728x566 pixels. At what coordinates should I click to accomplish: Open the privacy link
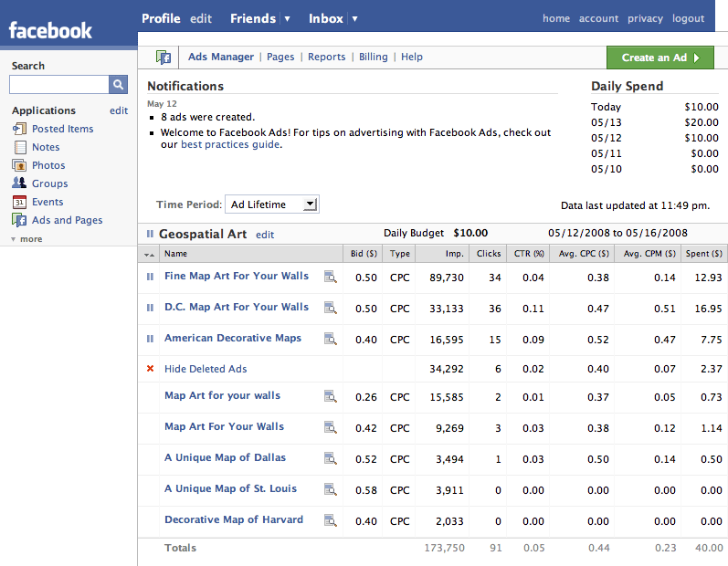646,18
